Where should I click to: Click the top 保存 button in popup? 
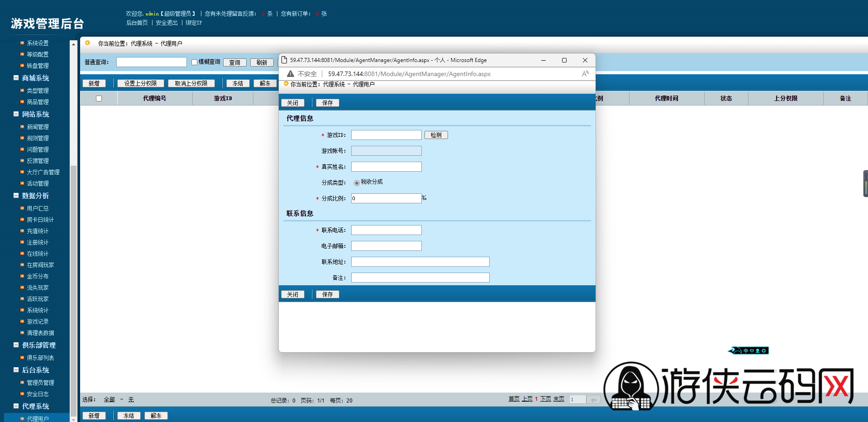coord(328,103)
